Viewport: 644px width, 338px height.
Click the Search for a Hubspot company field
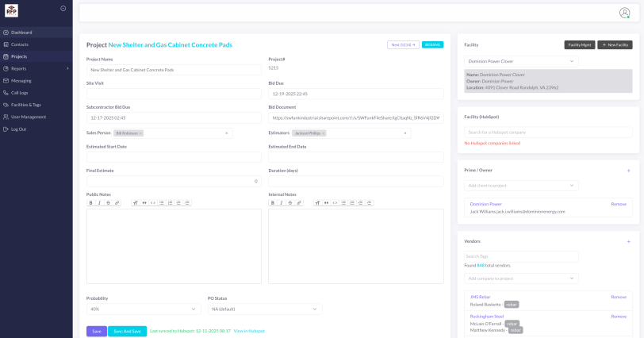point(548,133)
